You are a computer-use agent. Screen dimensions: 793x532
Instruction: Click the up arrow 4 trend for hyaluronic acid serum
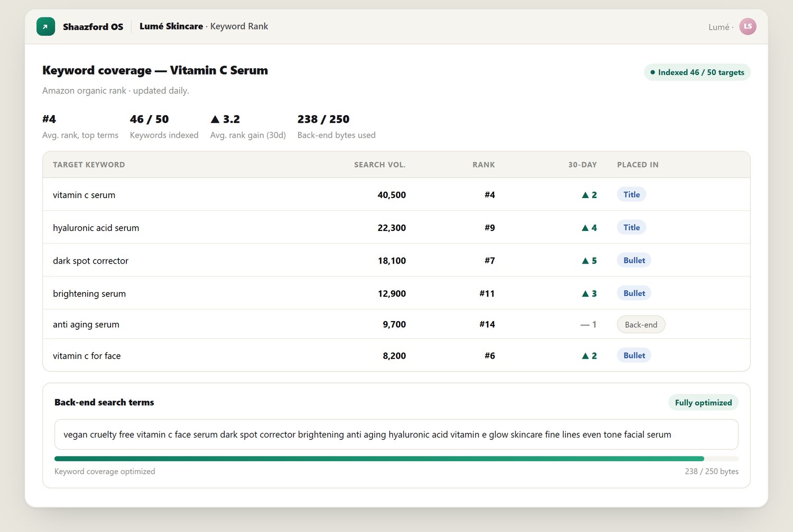point(589,228)
